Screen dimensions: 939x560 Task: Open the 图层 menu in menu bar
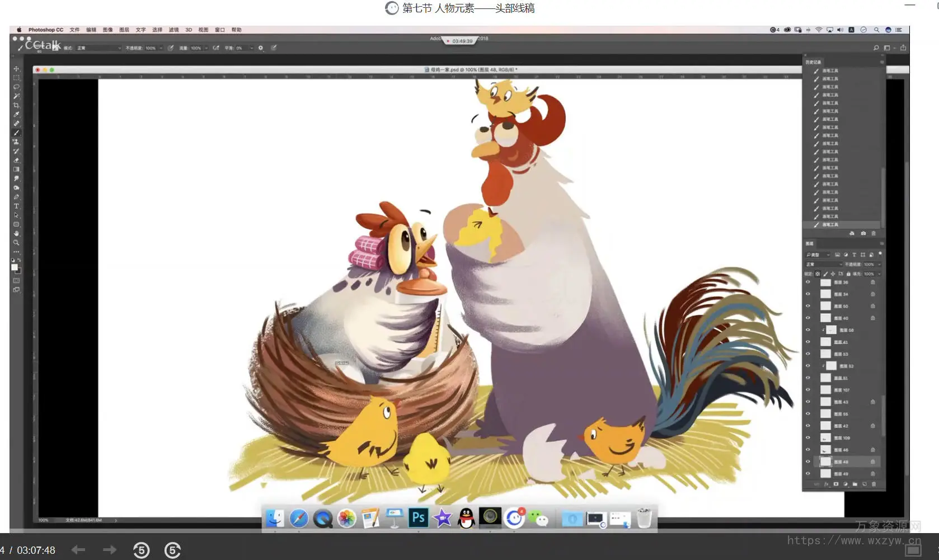[x=124, y=30]
